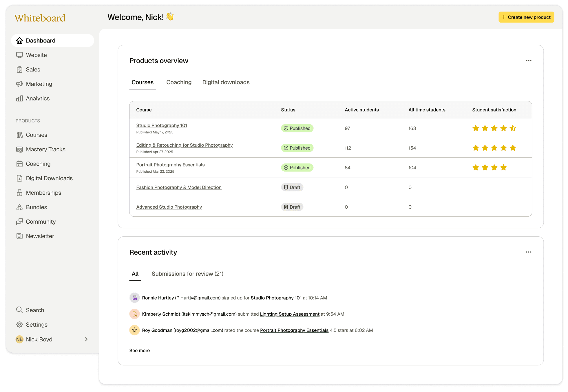The height and width of the screenshot is (392, 568).
Task: Switch to Digital downloads tab
Action: tap(226, 82)
